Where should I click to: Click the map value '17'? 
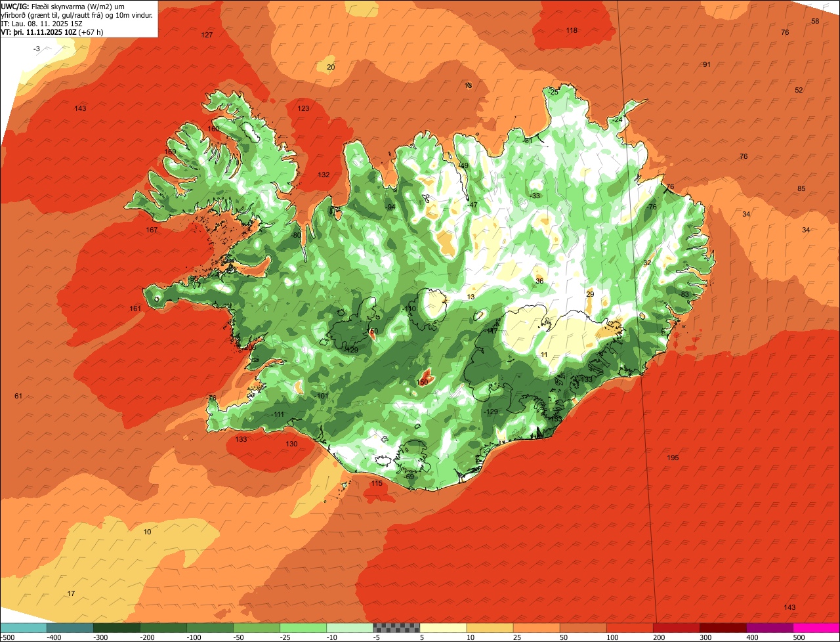click(x=71, y=593)
